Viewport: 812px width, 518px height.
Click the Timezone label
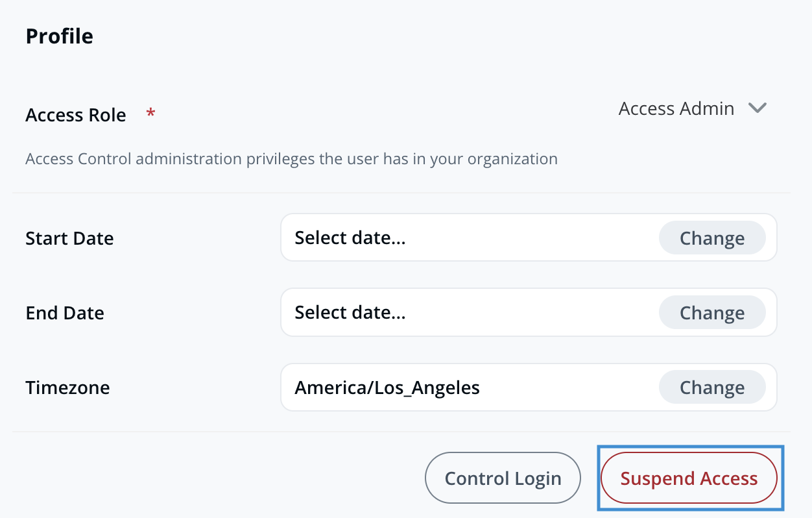click(x=67, y=388)
